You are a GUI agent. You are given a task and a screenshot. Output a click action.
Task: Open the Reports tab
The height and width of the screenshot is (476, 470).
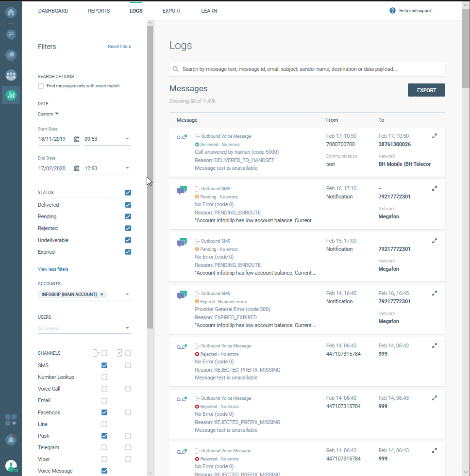99,11
